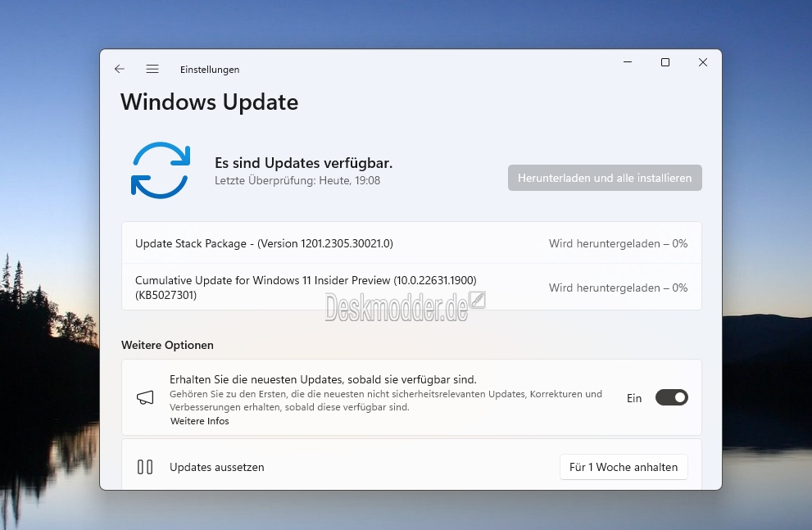This screenshot has width=812, height=530.
Task: Close the Einstellungen window
Action: [703, 62]
